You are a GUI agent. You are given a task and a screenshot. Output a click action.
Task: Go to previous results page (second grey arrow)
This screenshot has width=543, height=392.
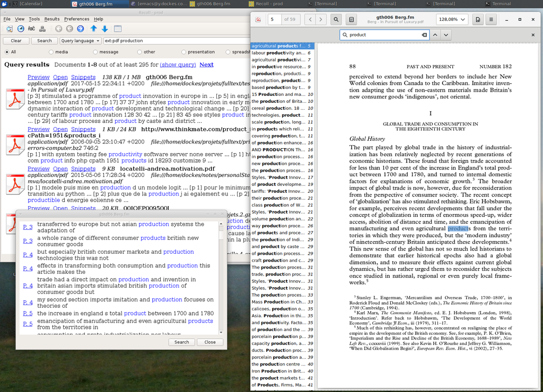pos(69,29)
